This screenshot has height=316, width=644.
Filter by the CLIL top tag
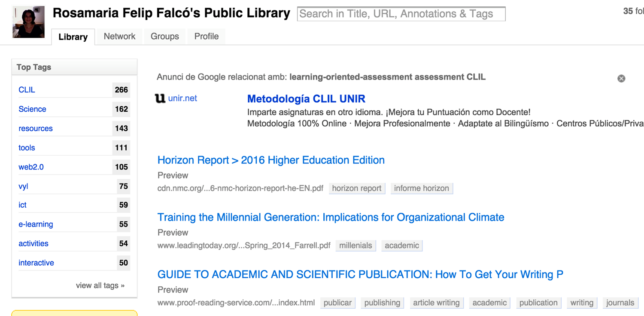click(x=27, y=90)
